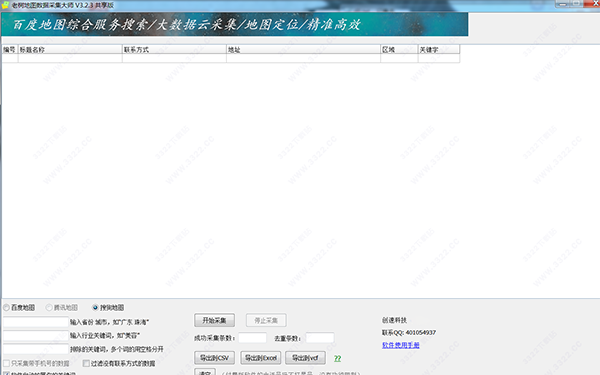This screenshot has height=375, width=600.
Task: Focus the province and city input field
Action: point(36,322)
